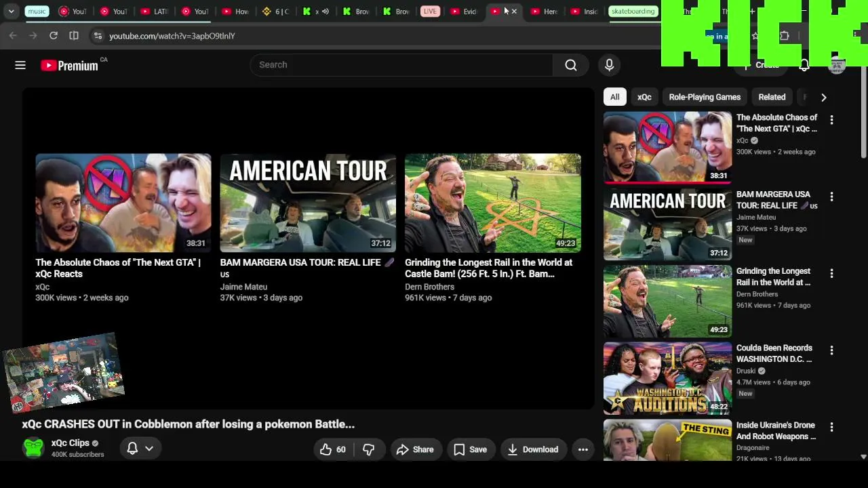Screen dimensions: 868x488
Task: Open the 'Inside Ukraine's Drone And Robot Weapons' title
Action: (776, 431)
